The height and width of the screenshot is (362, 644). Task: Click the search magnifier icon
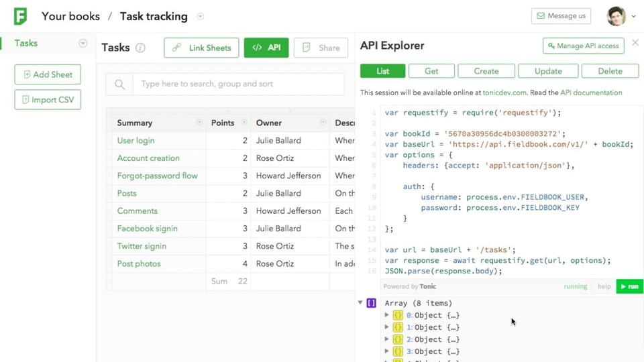(119, 84)
